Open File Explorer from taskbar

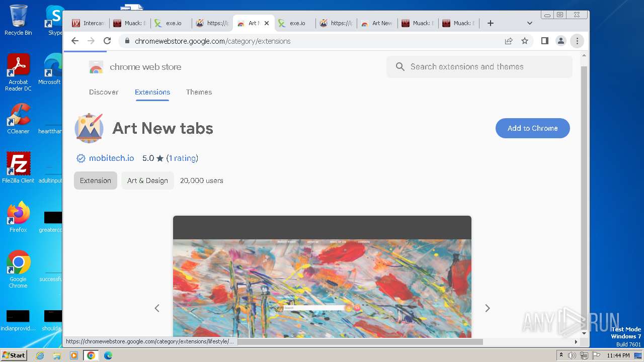point(57,355)
